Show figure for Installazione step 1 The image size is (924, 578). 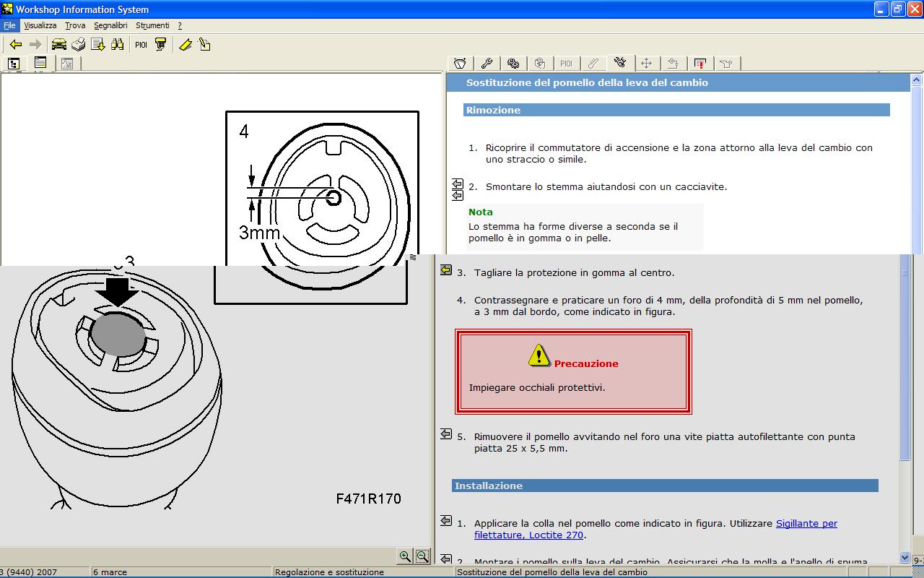[445, 521]
